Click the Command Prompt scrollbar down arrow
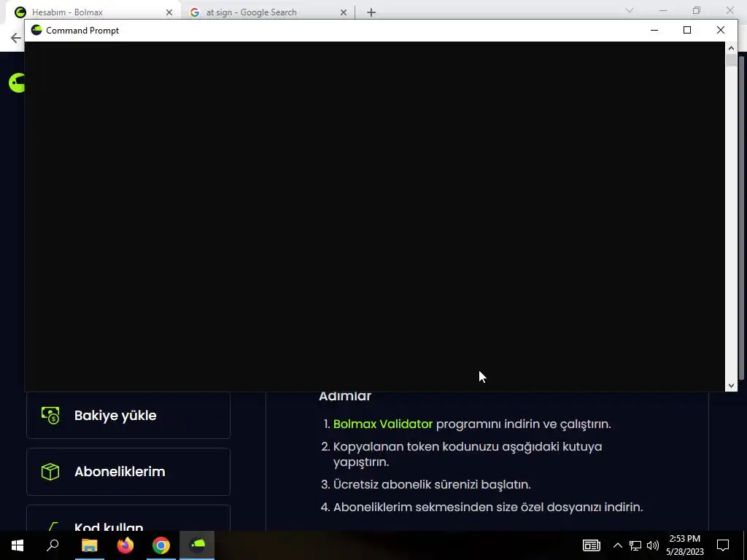This screenshot has height=560, width=747. click(x=731, y=386)
